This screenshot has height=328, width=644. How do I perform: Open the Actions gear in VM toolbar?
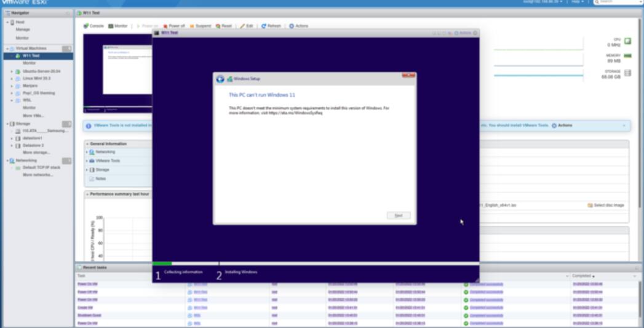298,26
